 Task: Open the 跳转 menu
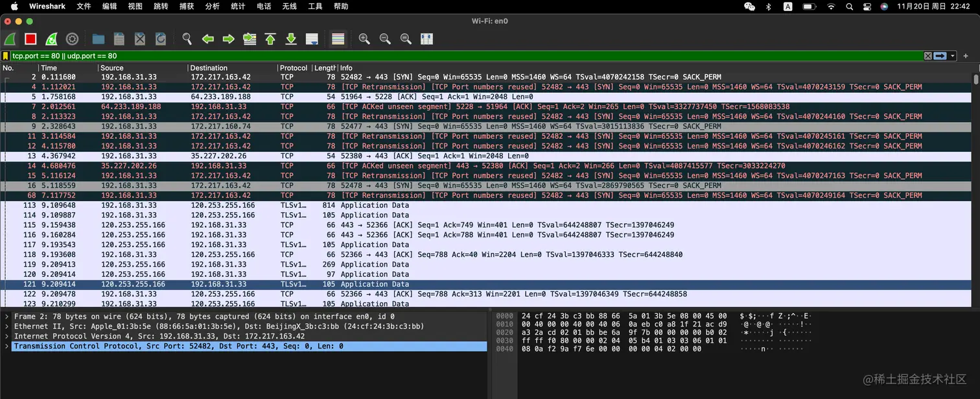pos(161,6)
